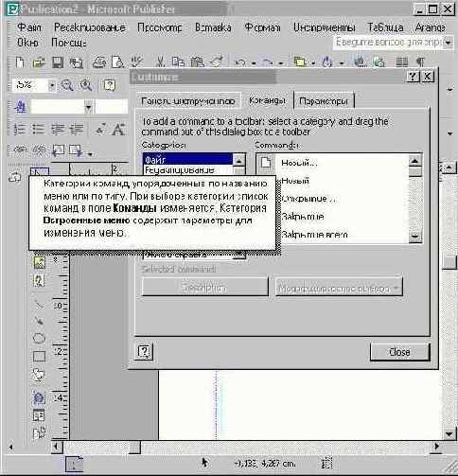
Task: Click the Copy toolbar icon
Action: (178, 62)
